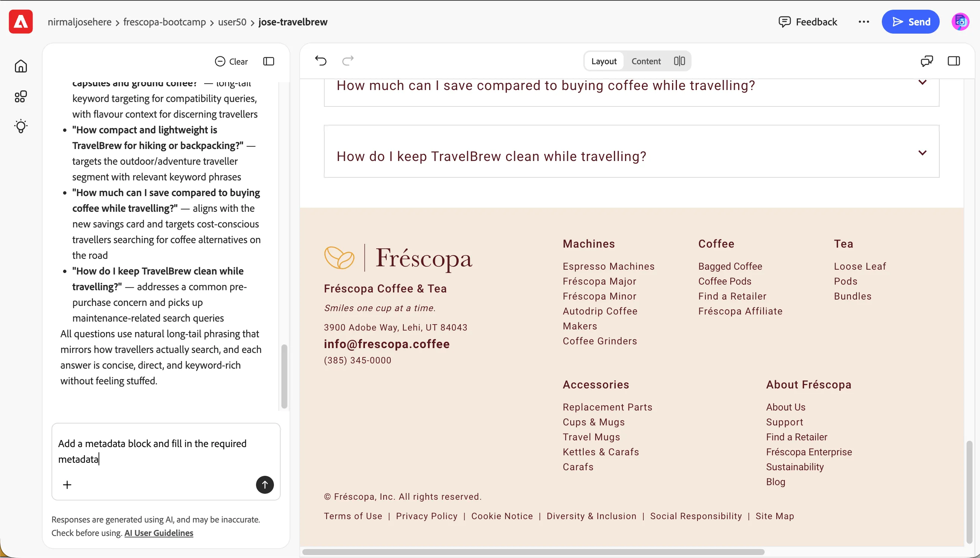Submit the prompt with arrow button
This screenshot has height=558, width=980.
click(x=265, y=485)
